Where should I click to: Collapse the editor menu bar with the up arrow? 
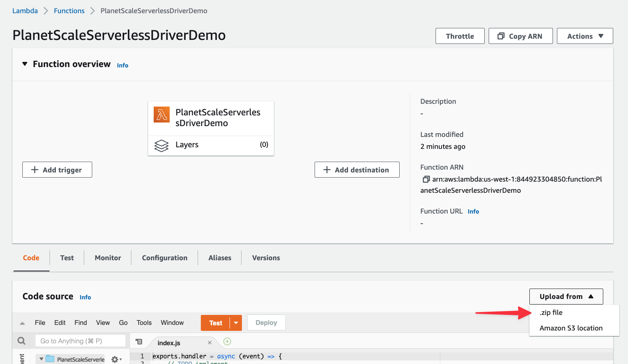tap(22, 323)
